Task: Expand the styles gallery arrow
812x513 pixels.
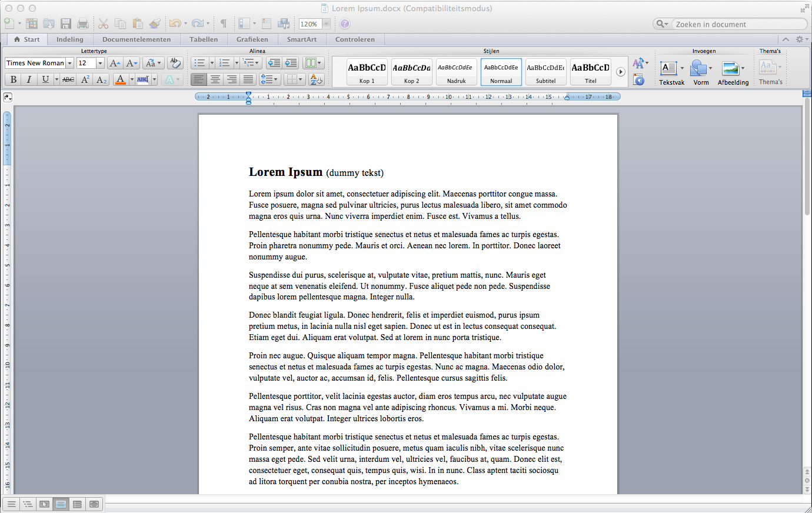Action: [x=620, y=72]
